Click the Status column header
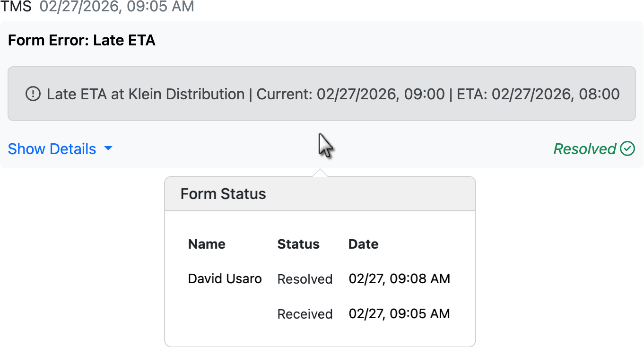This screenshot has height=347, width=644. tap(298, 244)
